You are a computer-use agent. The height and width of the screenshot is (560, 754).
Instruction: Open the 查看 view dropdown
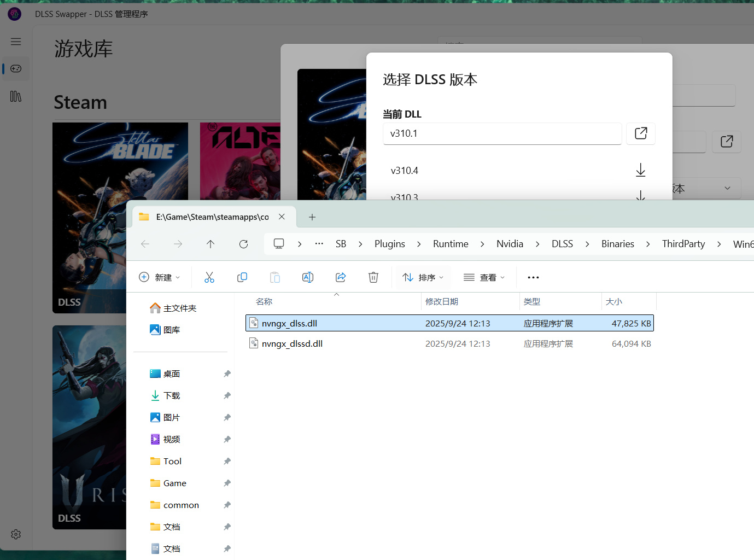484,277
